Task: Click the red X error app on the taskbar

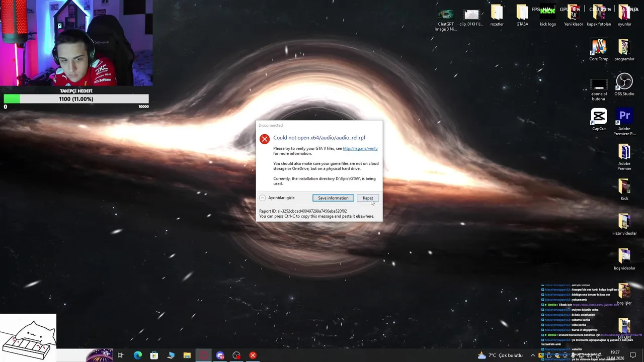Action: click(x=253, y=355)
